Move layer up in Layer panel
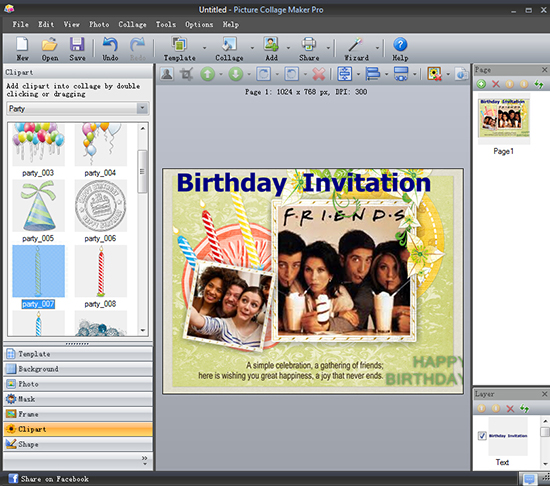 (482, 408)
